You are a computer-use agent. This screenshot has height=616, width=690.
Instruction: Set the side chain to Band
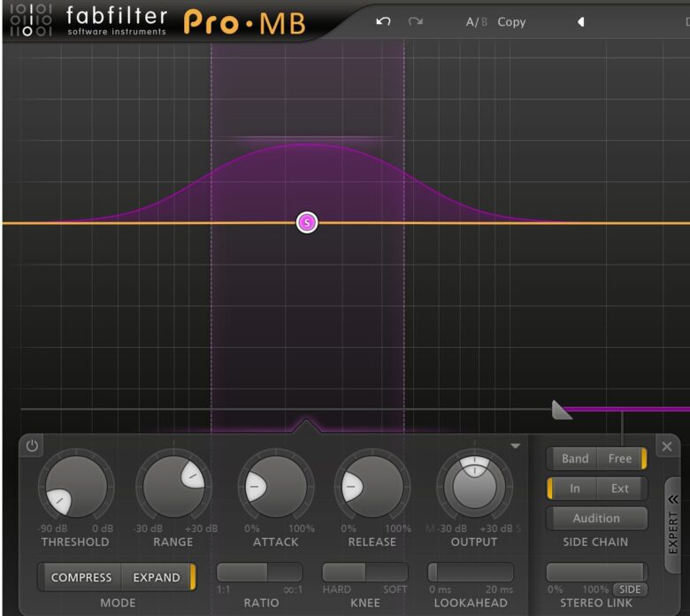tap(575, 458)
